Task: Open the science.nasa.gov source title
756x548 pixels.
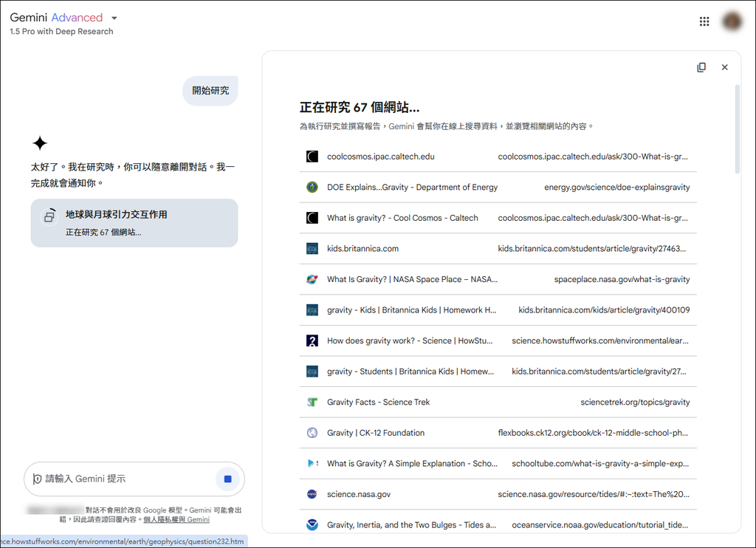Action: [359, 494]
